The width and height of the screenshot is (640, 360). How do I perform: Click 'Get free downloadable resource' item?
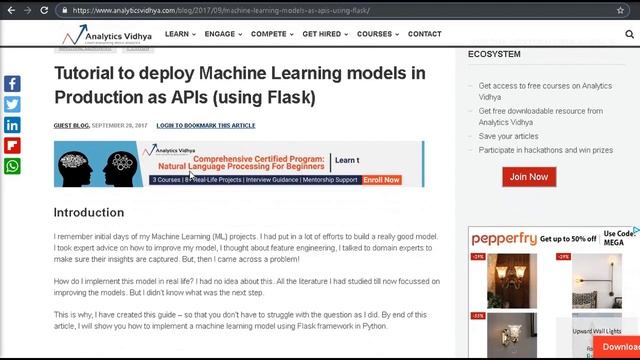(x=540, y=117)
